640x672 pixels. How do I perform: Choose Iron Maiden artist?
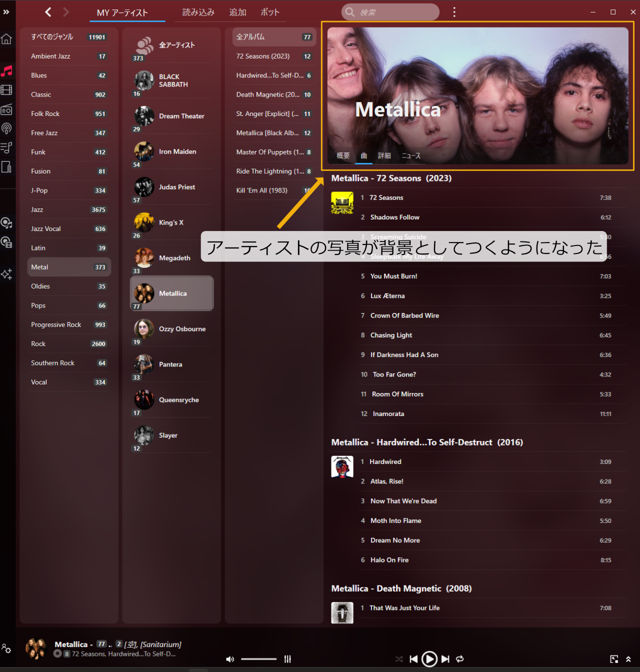click(172, 152)
